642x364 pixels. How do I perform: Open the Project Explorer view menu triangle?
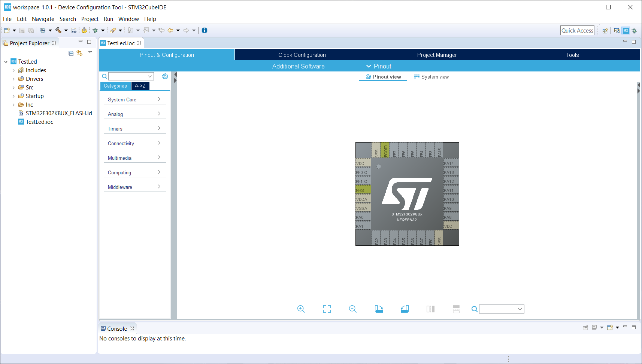coord(90,52)
